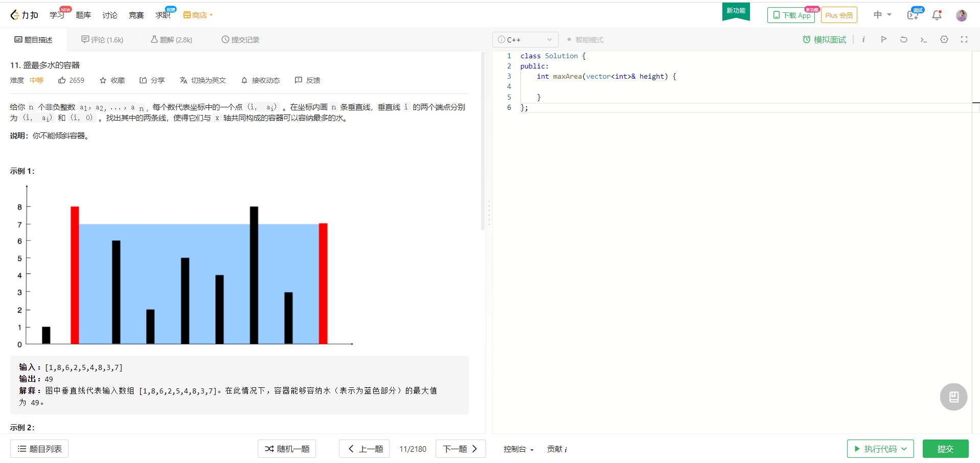
Task: Go to 下一题 next problem
Action: click(x=460, y=449)
